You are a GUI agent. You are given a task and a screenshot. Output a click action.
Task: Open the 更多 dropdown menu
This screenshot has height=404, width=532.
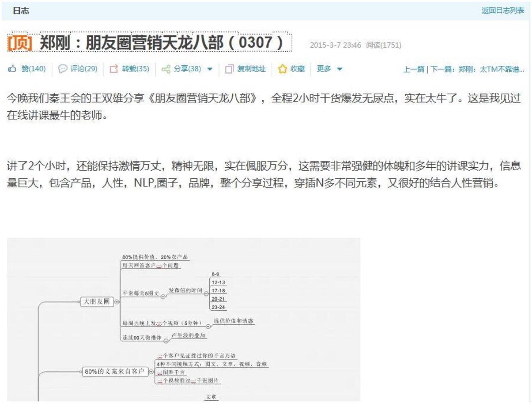(x=329, y=69)
